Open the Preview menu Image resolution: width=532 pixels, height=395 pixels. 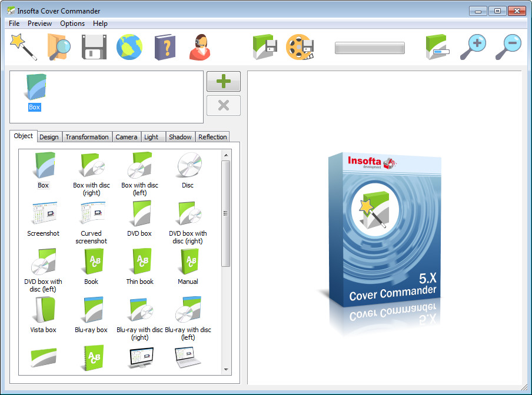click(x=39, y=24)
